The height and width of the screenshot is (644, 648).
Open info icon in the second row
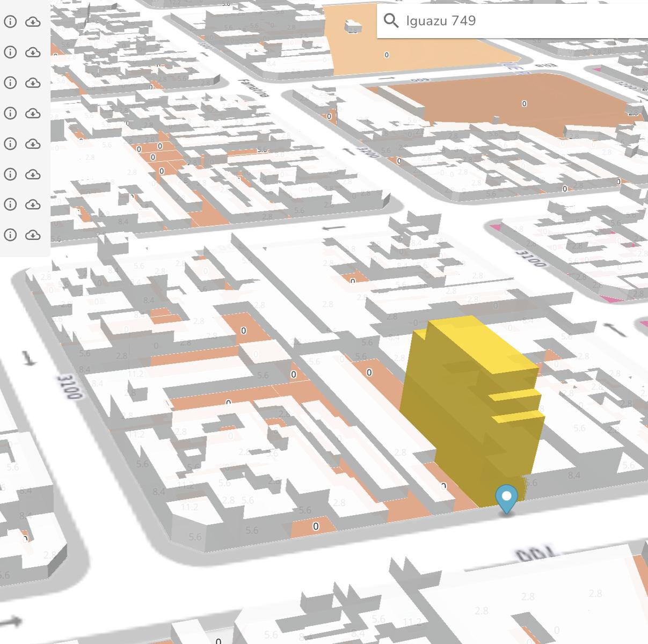[x=10, y=52]
